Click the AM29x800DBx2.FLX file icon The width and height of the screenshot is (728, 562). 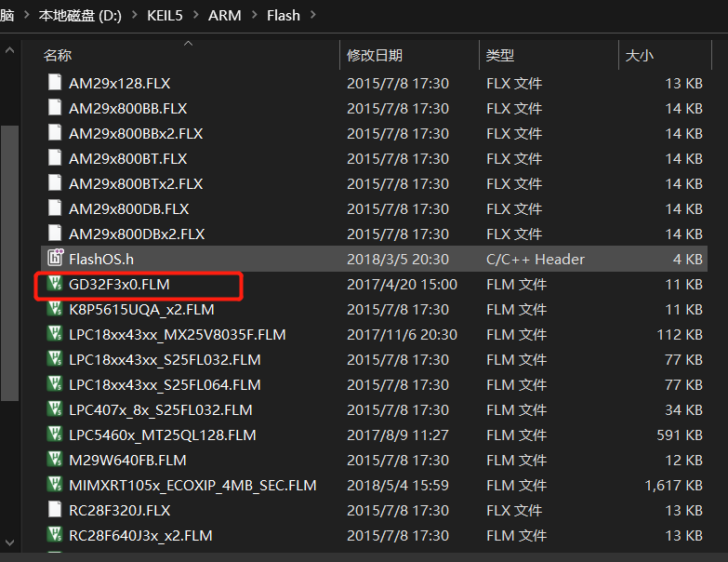tap(55, 233)
